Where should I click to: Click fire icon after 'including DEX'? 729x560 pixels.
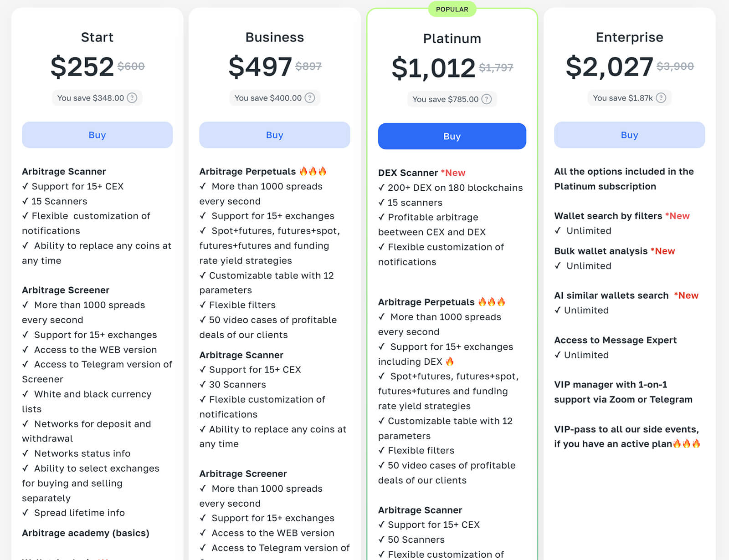tap(450, 361)
